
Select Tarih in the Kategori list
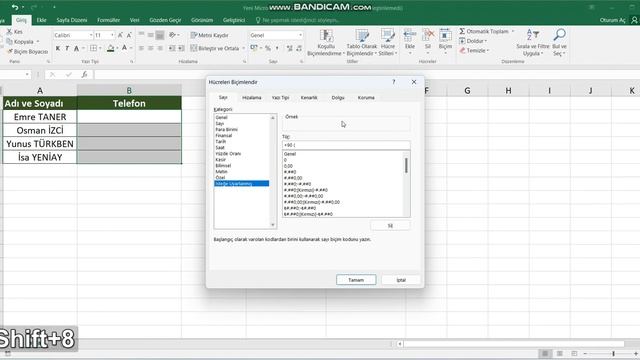click(x=221, y=141)
